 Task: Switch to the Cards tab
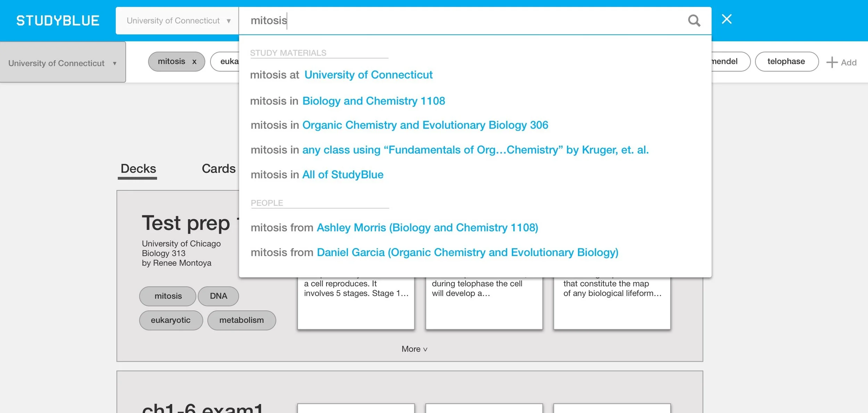click(x=219, y=169)
